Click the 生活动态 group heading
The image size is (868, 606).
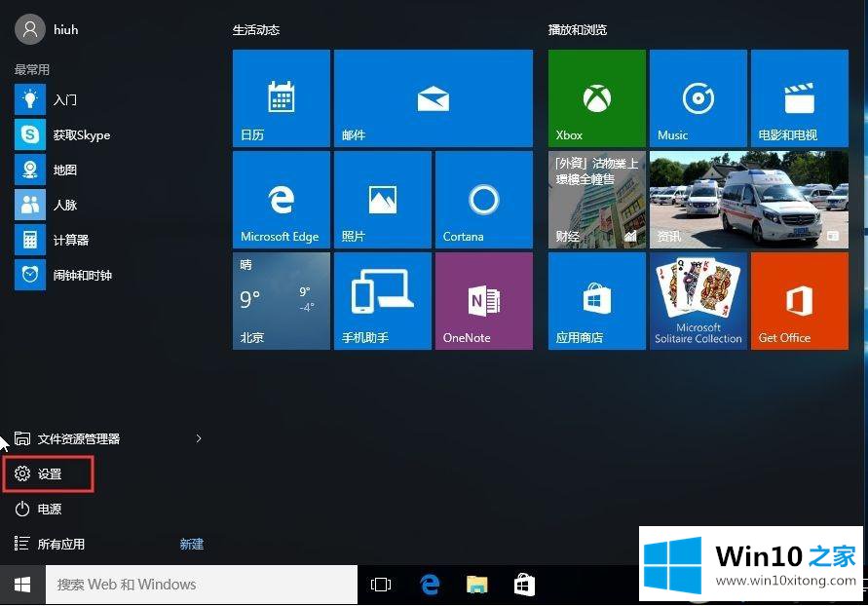[x=256, y=30]
